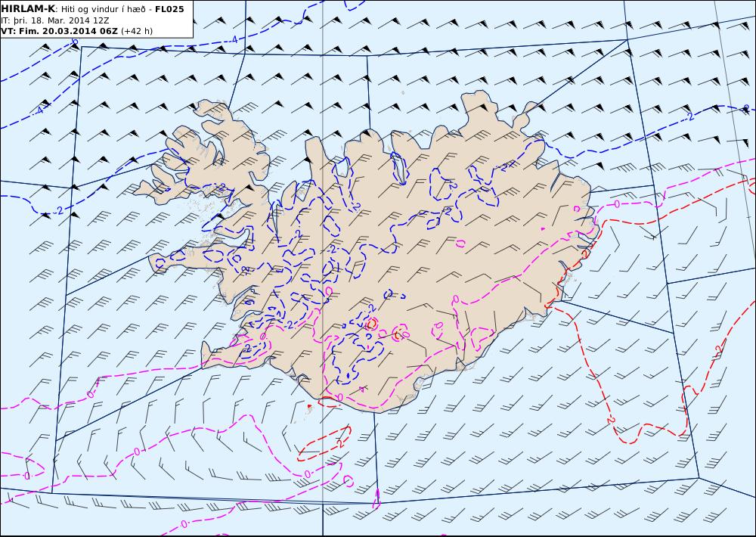Click the -6 isotherm contour label
Screen dimensions: 756x537
75,42
